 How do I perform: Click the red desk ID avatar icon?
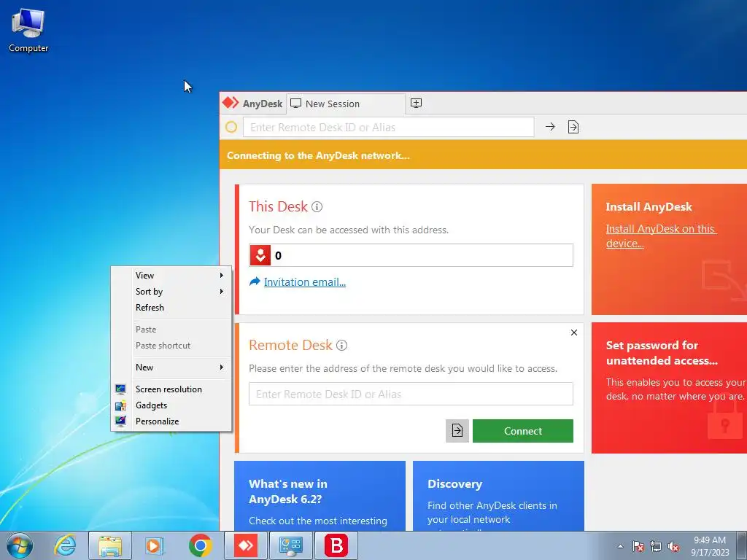click(260, 255)
